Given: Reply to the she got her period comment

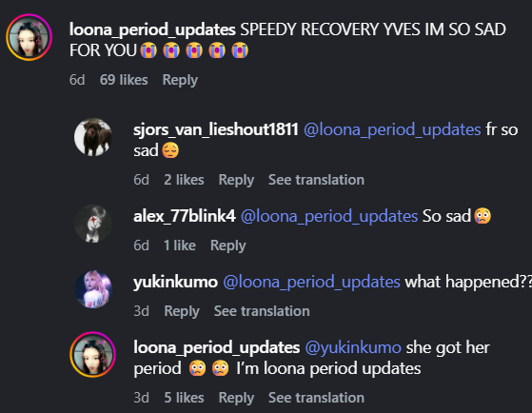Looking at the screenshot, I should click(x=236, y=398).
